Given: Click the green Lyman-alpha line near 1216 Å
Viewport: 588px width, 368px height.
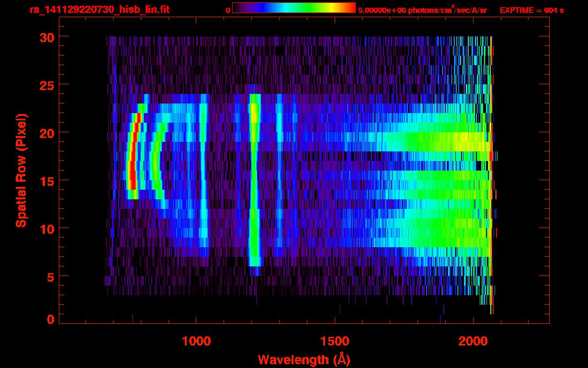Looking at the screenshot, I should 254,180.
